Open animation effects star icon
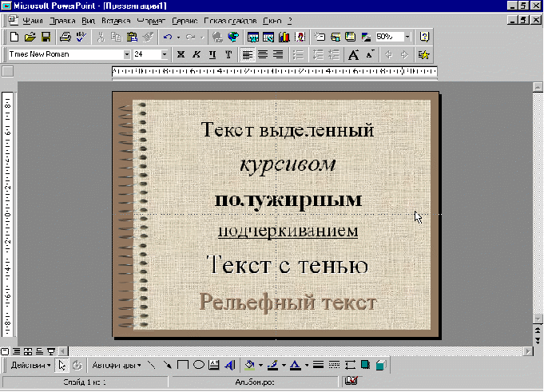The width and height of the screenshot is (544, 392). [x=423, y=54]
